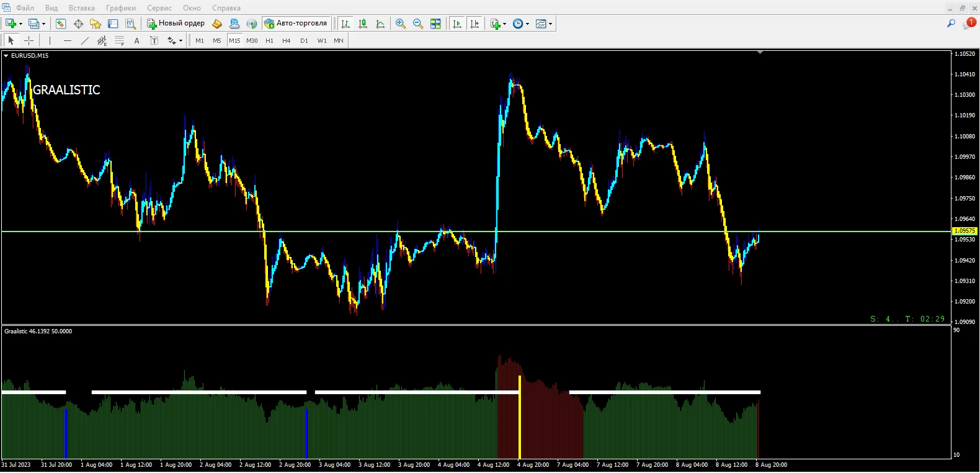Click the chart shift marker at the chart top
This screenshot has height=473, width=980.
(x=760, y=53)
